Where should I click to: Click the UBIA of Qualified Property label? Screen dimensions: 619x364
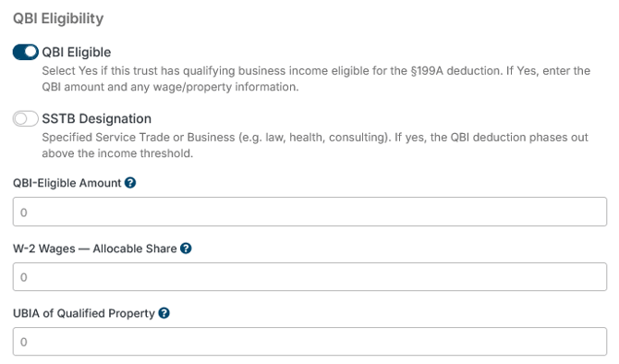coord(84,313)
